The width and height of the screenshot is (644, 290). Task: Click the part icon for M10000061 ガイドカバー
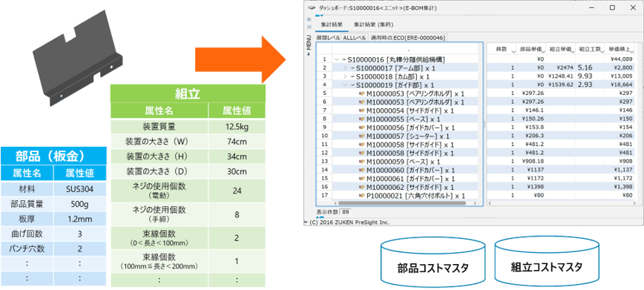pos(362,179)
